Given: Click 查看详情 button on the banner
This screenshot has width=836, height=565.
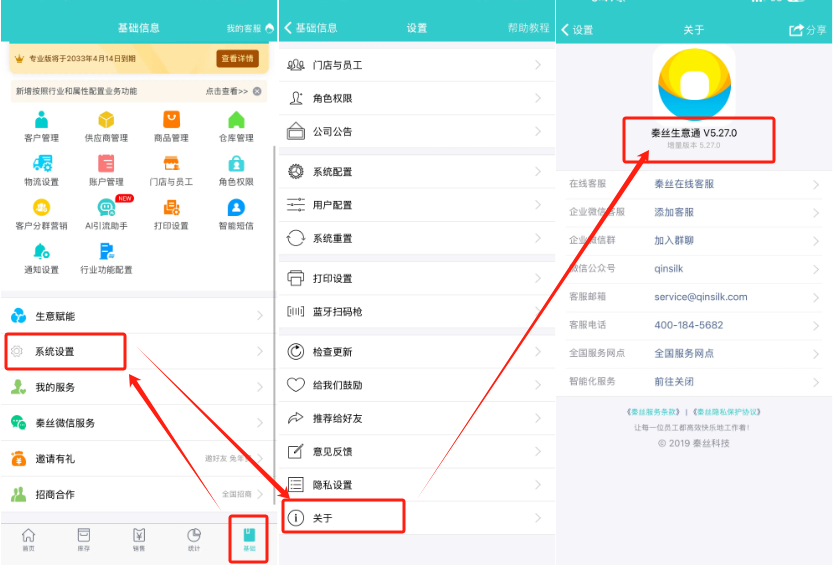Looking at the screenshot, I should [237, 59].
